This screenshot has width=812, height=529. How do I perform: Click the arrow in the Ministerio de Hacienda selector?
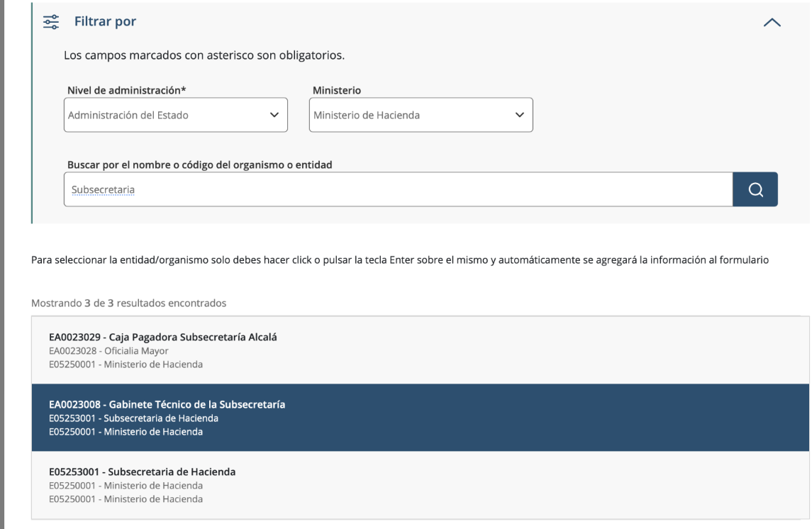(519, 115)
